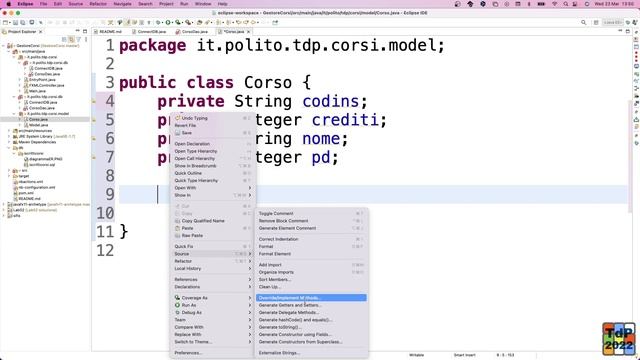Open Navigate menu in menu bar
The width and height of the screenshot is (640, 360).
click(122, 4)
